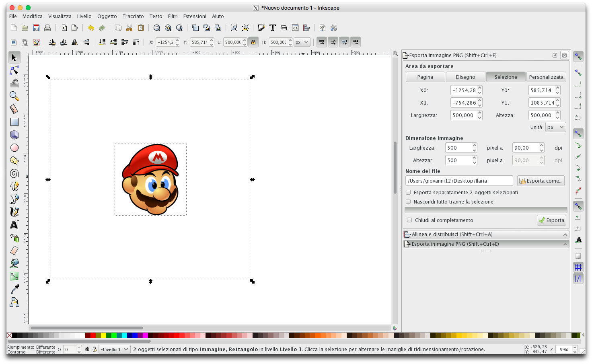Click the X0 value stepper
Viewport: 592px width, 364px height.
pos(480,90)
